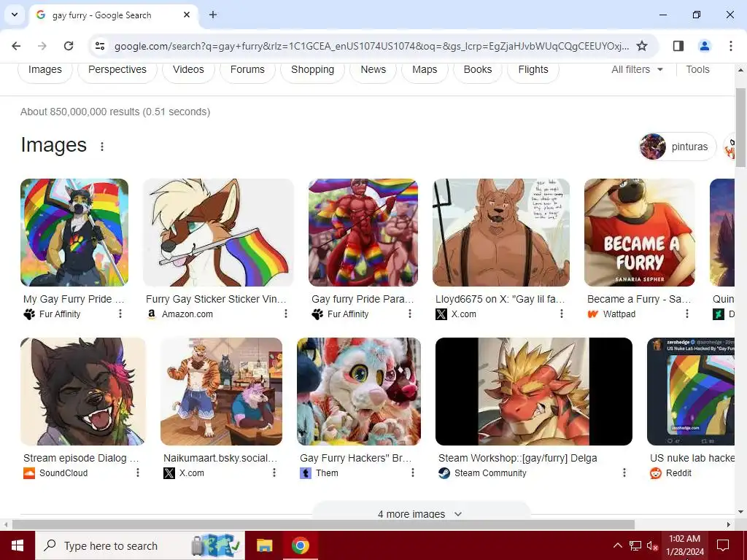Bookmark this page with the star
Image resolution: width=747 pixels, height=560 pixels.
pos(642,46)
